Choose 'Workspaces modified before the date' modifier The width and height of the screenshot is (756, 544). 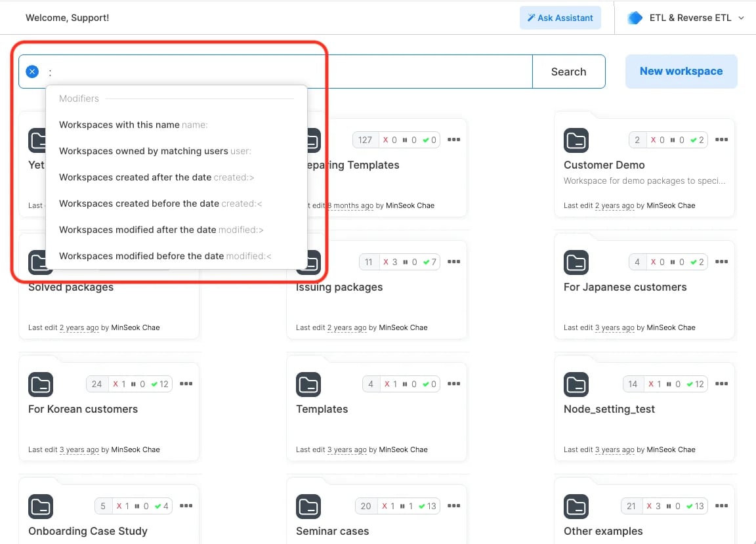coord(177,256)
